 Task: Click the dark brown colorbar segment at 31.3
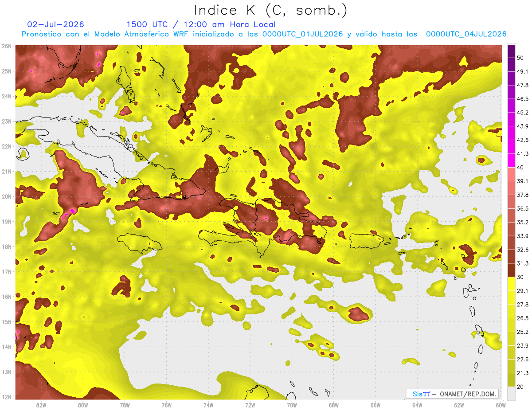(511, 270)
